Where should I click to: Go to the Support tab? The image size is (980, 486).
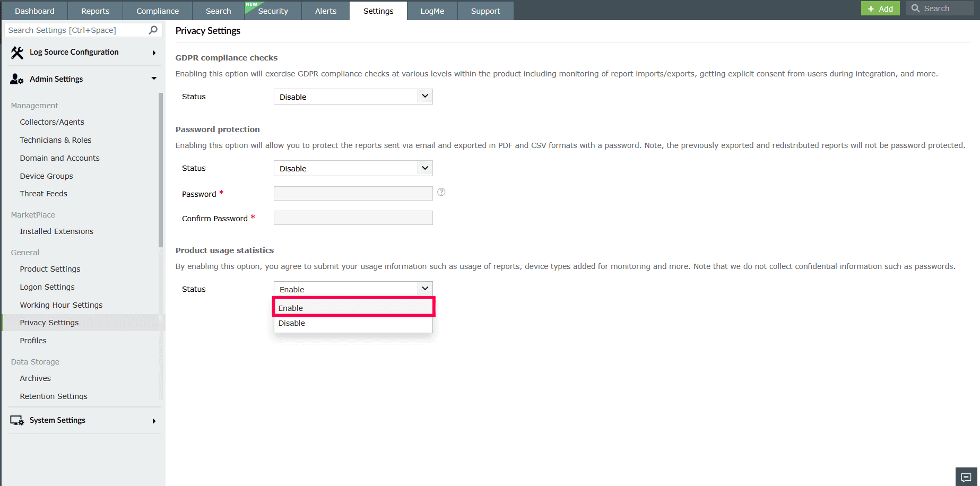[485, 11]
